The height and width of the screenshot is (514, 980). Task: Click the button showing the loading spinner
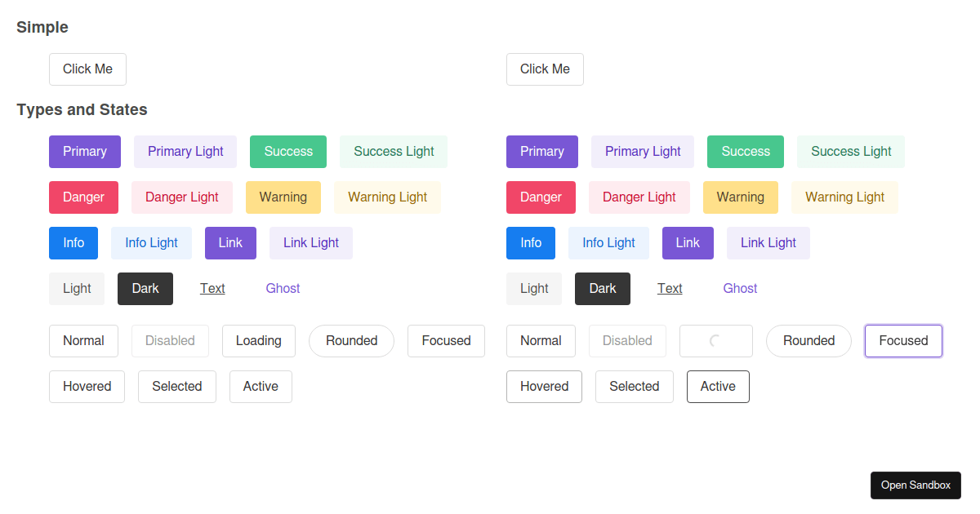tap(716, 341)
